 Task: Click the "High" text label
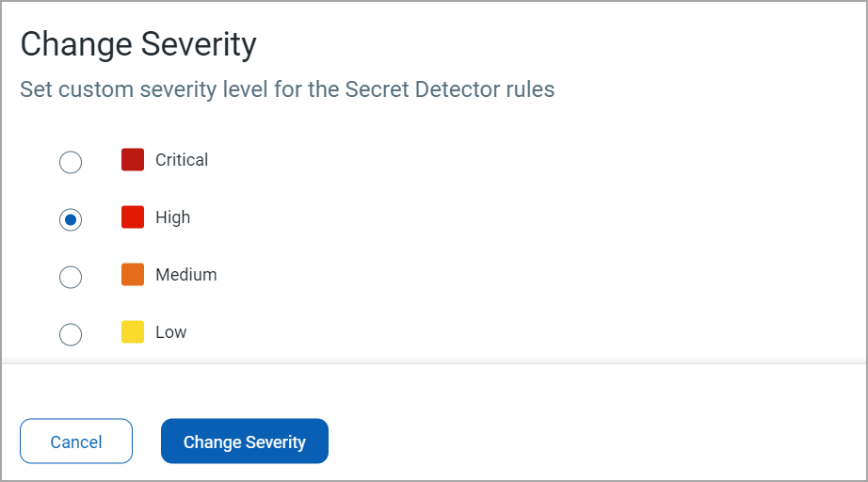pos(173,217)
